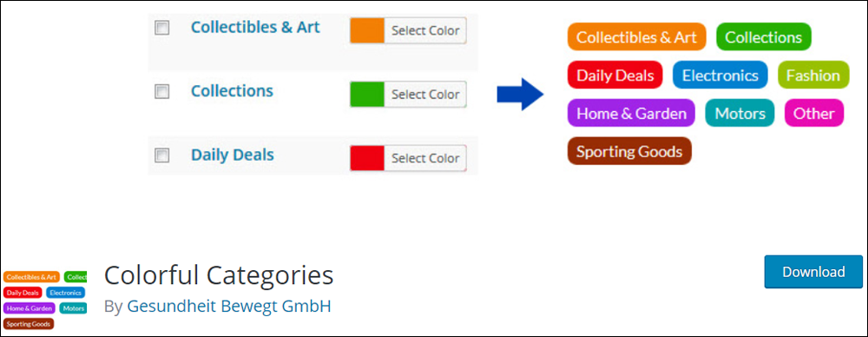The image size is (868, 337).
Task: Tick the Collections row checkbox
Action: [161, 91]
